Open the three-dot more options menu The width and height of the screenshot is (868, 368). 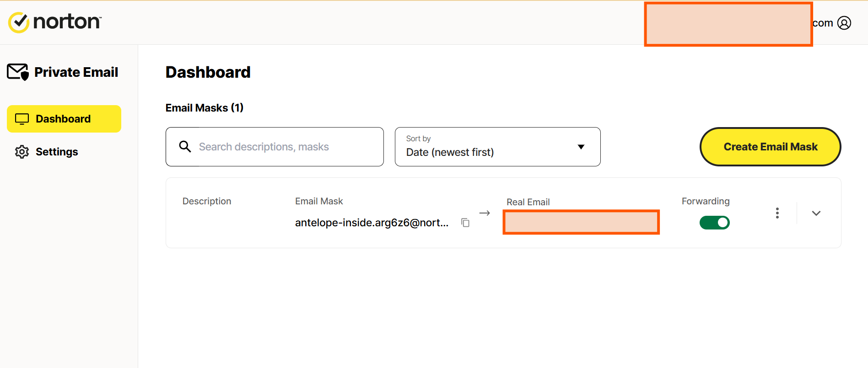click(777, 213)
